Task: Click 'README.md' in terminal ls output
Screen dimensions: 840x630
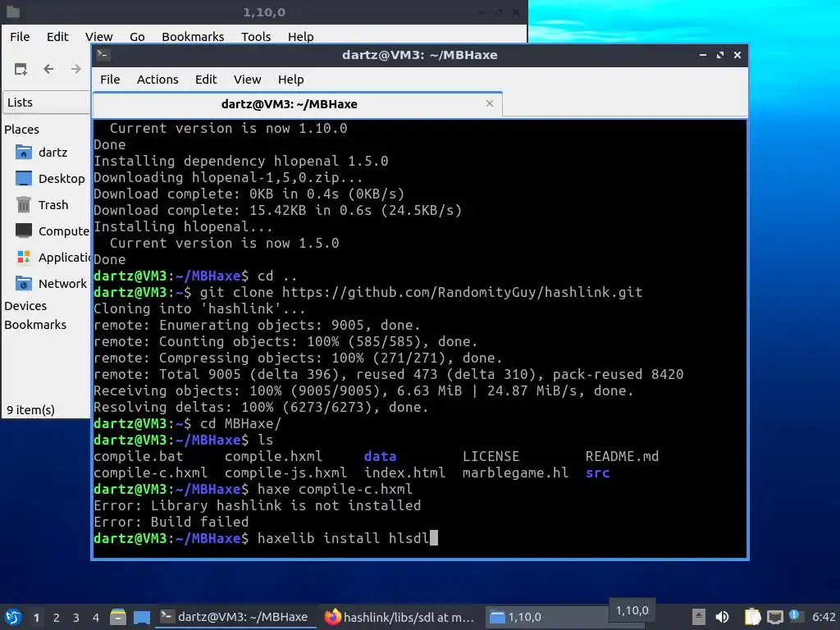Action: tap(622, 456)
